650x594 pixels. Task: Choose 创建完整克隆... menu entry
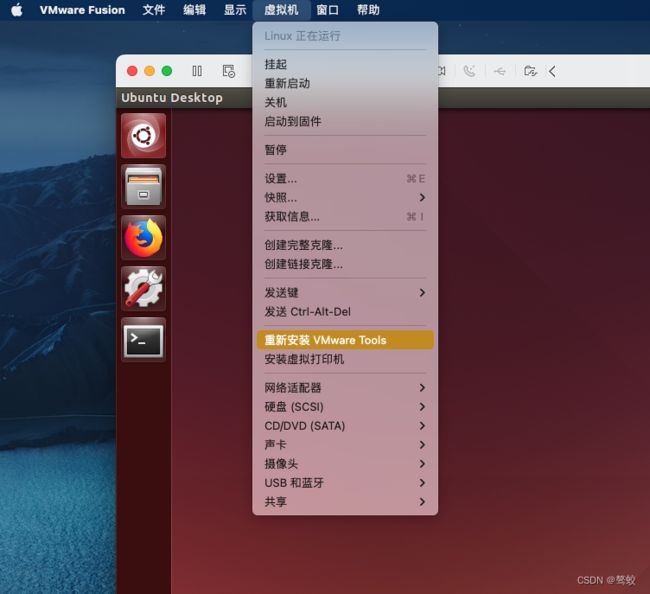point(345,245)
